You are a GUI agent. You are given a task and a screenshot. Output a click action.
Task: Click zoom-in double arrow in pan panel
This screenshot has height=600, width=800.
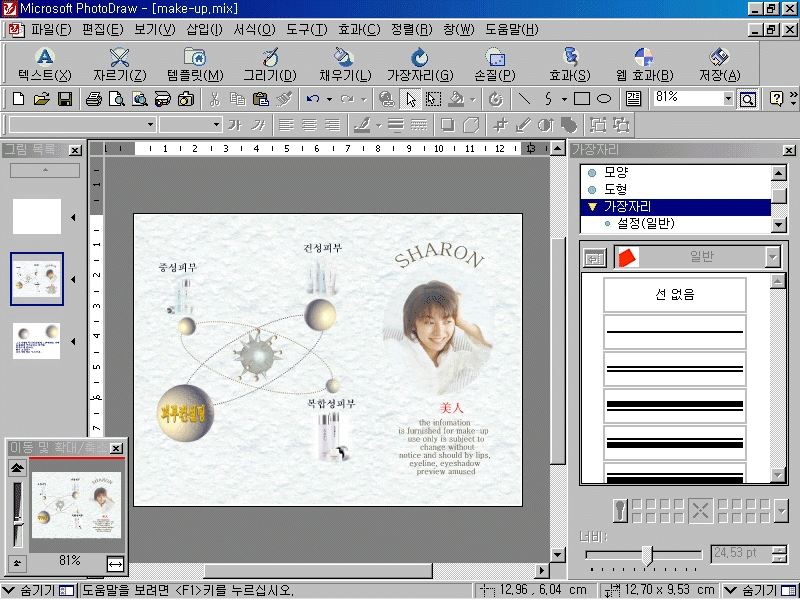[17, 467]
